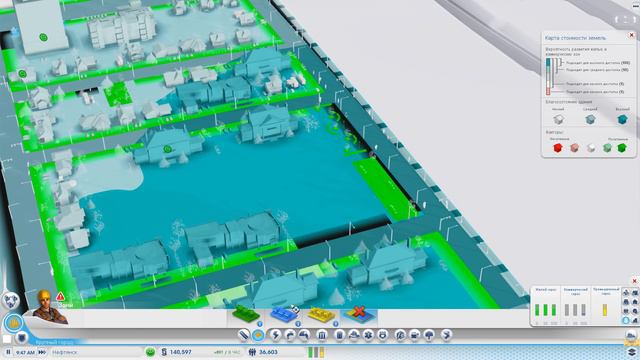The width and height of the screenshot is (640, 360).
Task: Click the white square button at bottom left
Action: click(7, 339)
